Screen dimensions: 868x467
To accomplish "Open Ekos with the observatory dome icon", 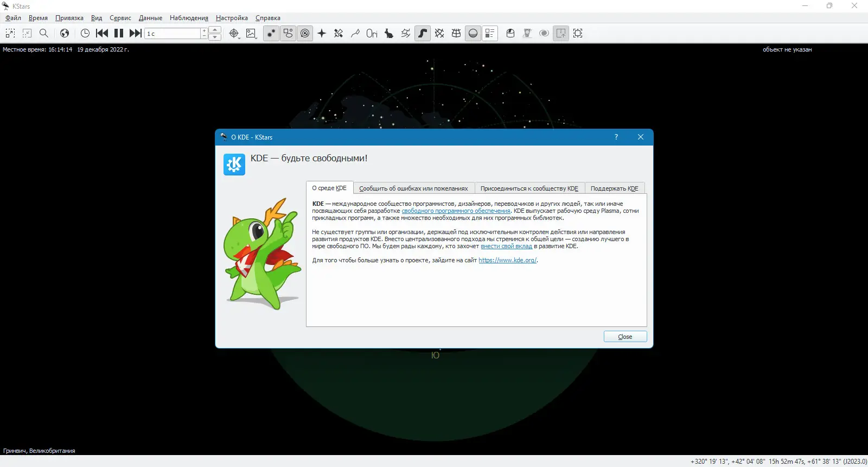I will pos(510,33).
